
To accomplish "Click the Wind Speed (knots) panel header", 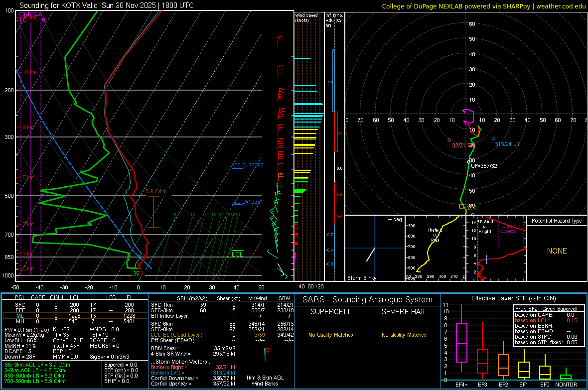I will click(x=306, y=17).
